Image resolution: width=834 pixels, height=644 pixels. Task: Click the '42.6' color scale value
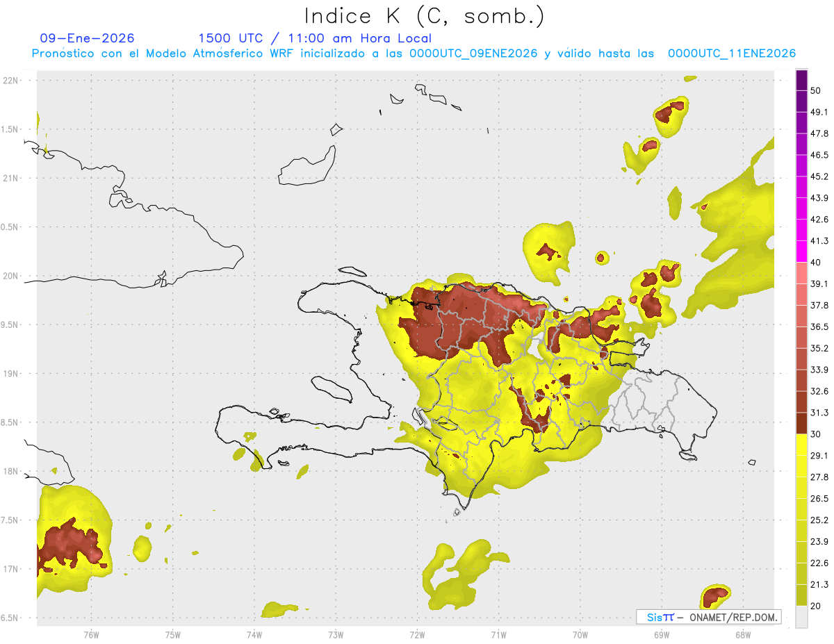pos(819,220)
